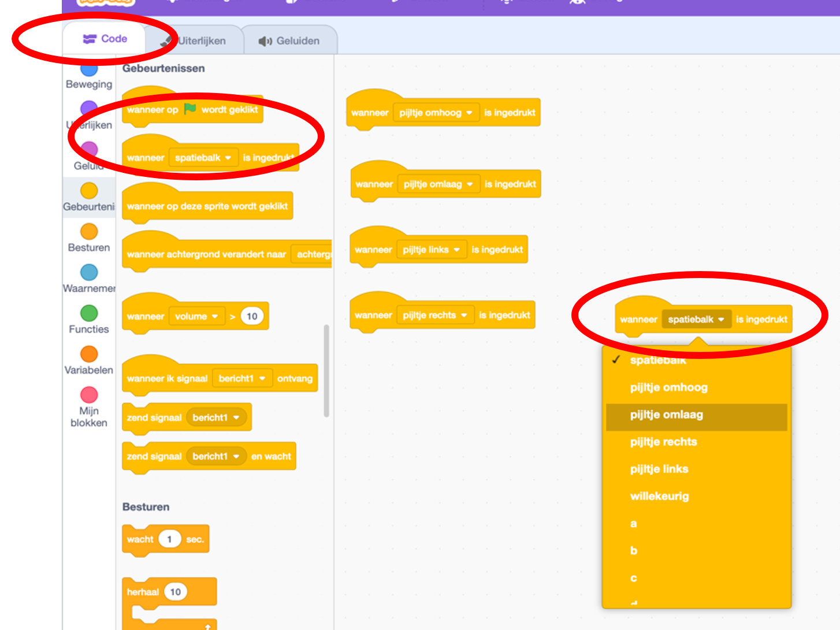The width and height of the screenshot is (840, 630).
Task: Open the Code tab
Action: (x=105, y=39)
